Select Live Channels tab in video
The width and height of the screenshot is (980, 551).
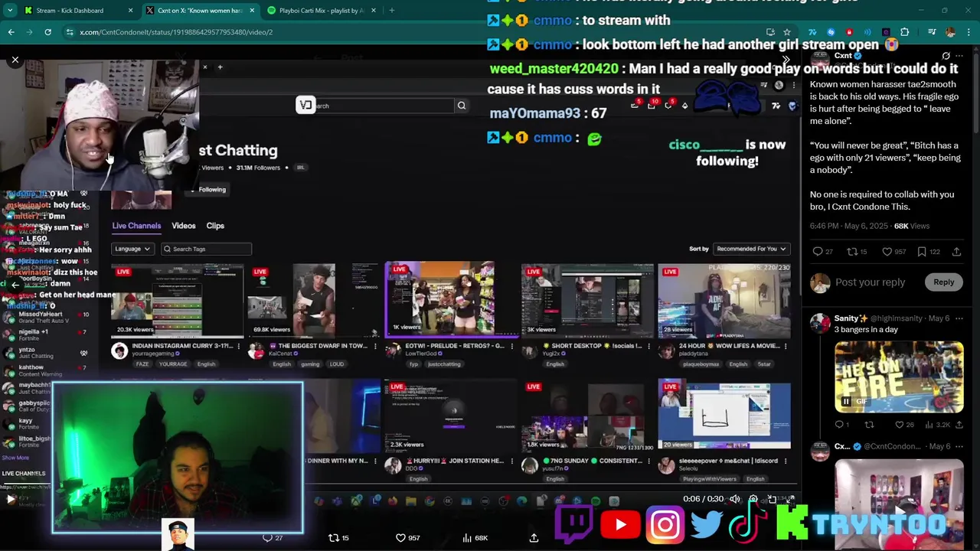coord(136,226)
